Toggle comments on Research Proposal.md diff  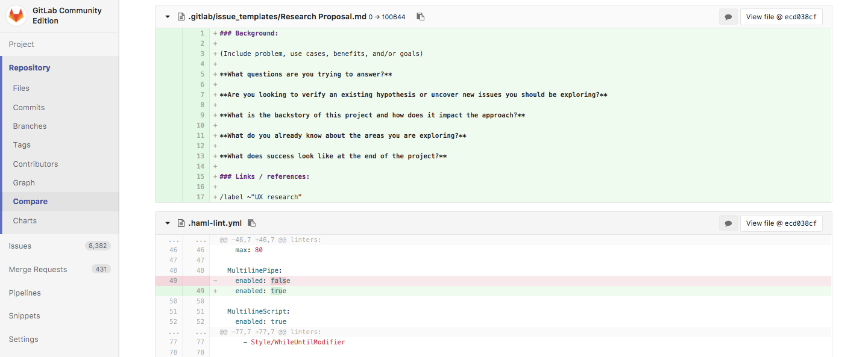728,17
